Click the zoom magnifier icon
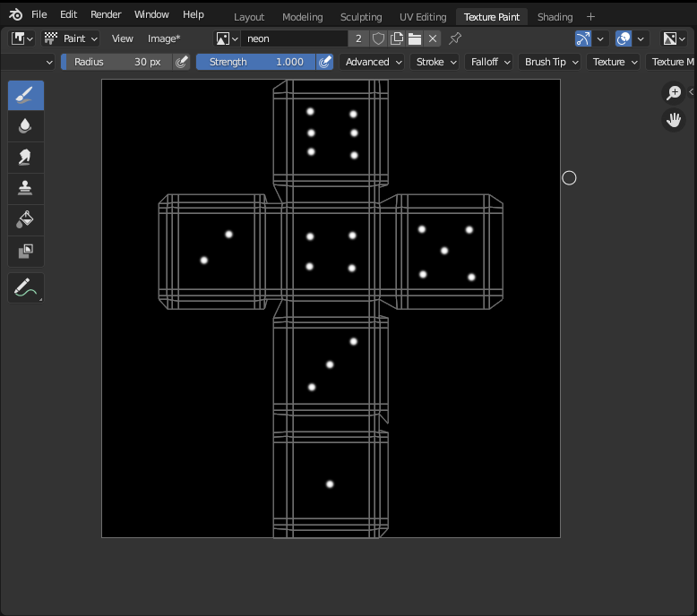The width and height of the screenshot is (697, 616). pos(673,93)
